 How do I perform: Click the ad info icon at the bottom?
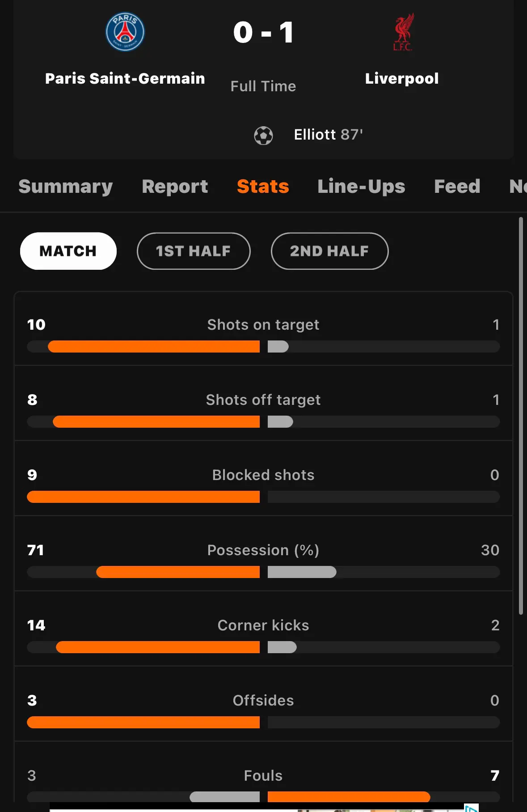click(x=472, y=808)
